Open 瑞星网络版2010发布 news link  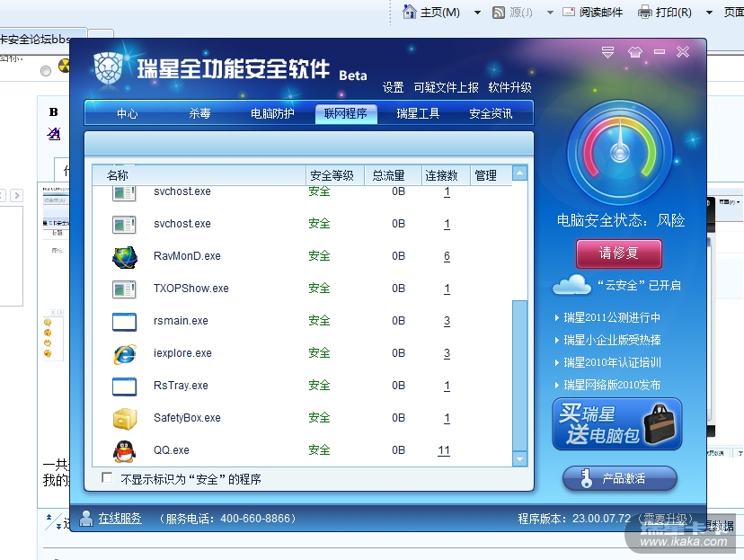612,385
